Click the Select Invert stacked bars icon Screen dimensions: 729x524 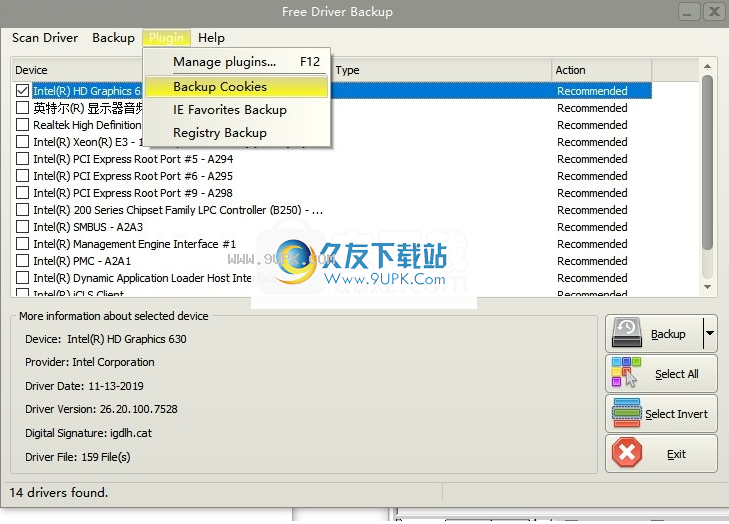[x=626, y=413]
